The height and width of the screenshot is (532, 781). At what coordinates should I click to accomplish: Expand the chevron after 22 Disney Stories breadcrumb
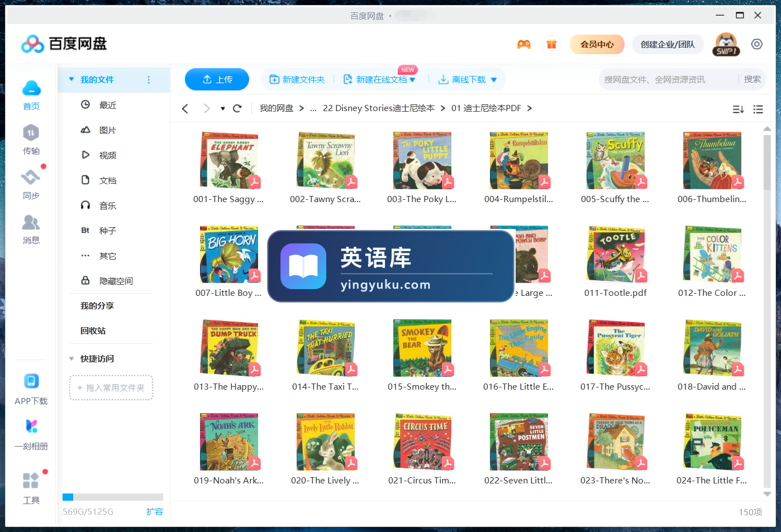(x=442, y=108)
